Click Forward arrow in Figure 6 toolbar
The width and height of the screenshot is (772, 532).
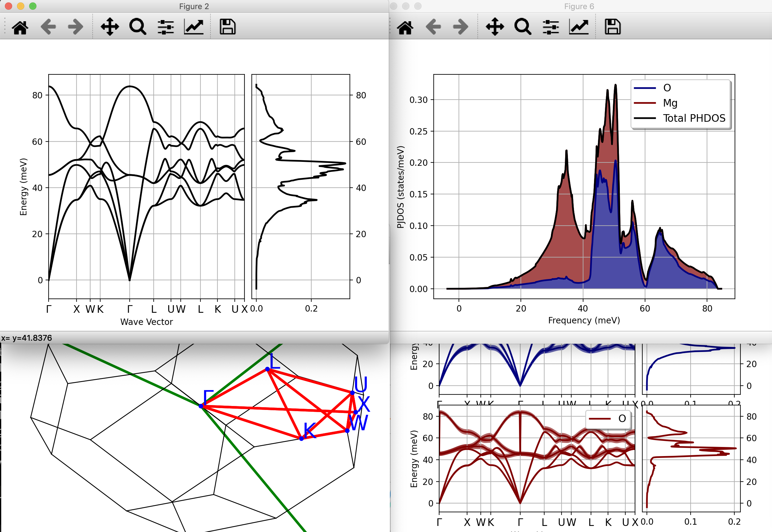(x=461, y=27)
